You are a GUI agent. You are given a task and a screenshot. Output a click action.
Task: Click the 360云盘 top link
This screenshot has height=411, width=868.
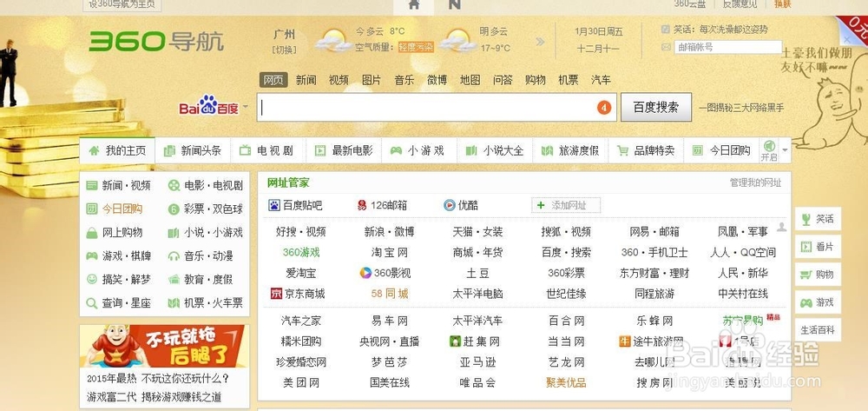pyautogui.click(x=690, y=3)
